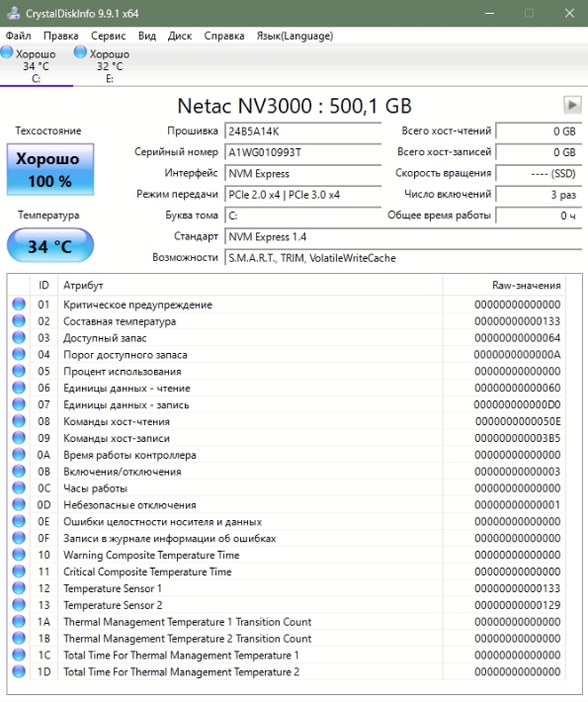Click the Возможности field with S.M.A.R.T., TRIM
Screen dimensions: 588x702
[x=403, y=258]
